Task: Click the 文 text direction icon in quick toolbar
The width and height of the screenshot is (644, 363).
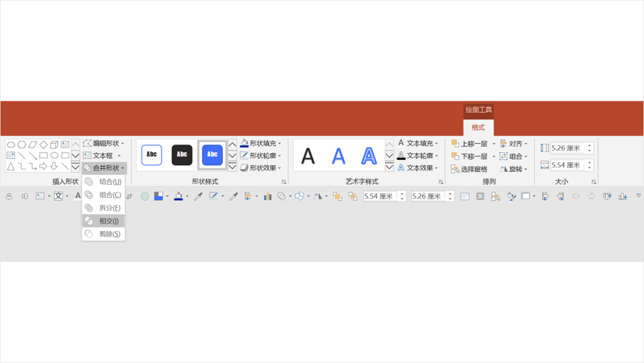Action: pyautogui.click(x=58, y=196)
